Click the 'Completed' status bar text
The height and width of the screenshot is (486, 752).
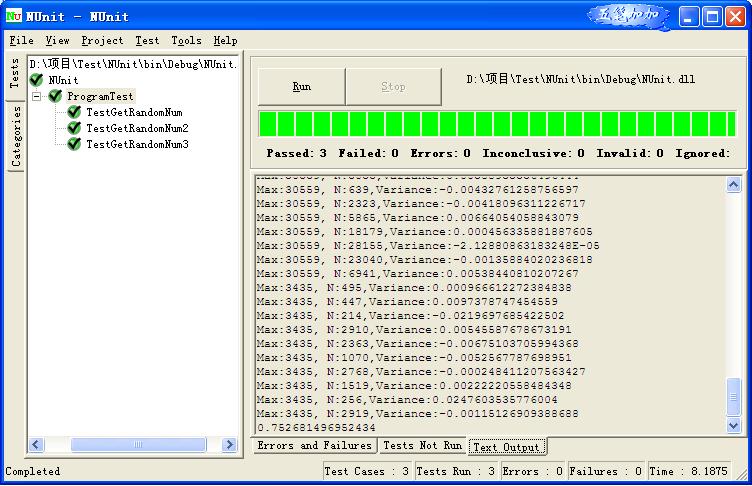point(33,472)
